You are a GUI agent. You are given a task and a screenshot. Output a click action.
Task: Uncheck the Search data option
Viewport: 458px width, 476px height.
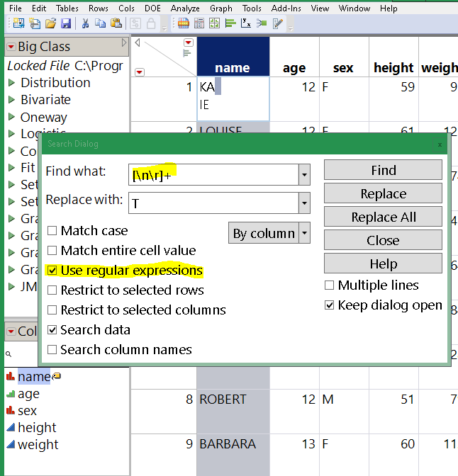pyautogui.click(x=52, y=329)
